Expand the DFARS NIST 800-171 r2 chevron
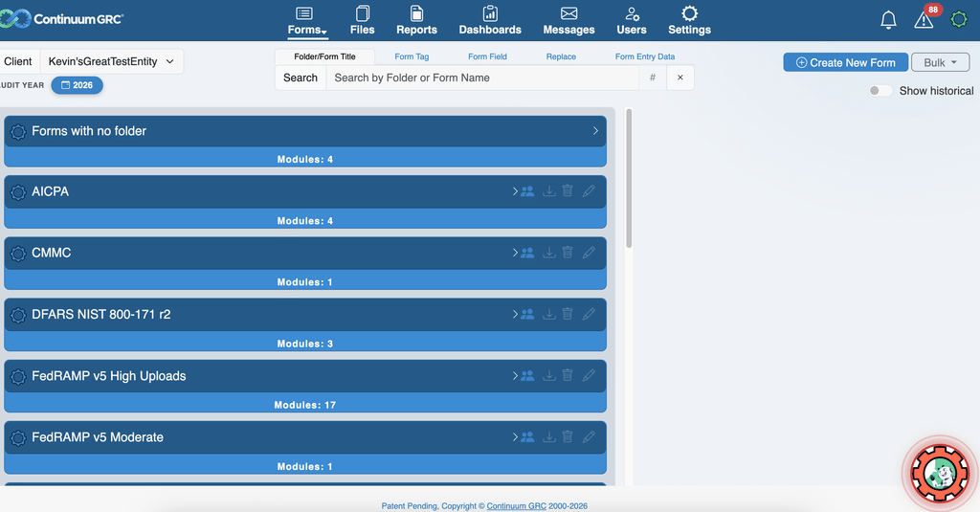Image resolution: width=980 pixels, height=512 pixels. click(x=515, y=314)
